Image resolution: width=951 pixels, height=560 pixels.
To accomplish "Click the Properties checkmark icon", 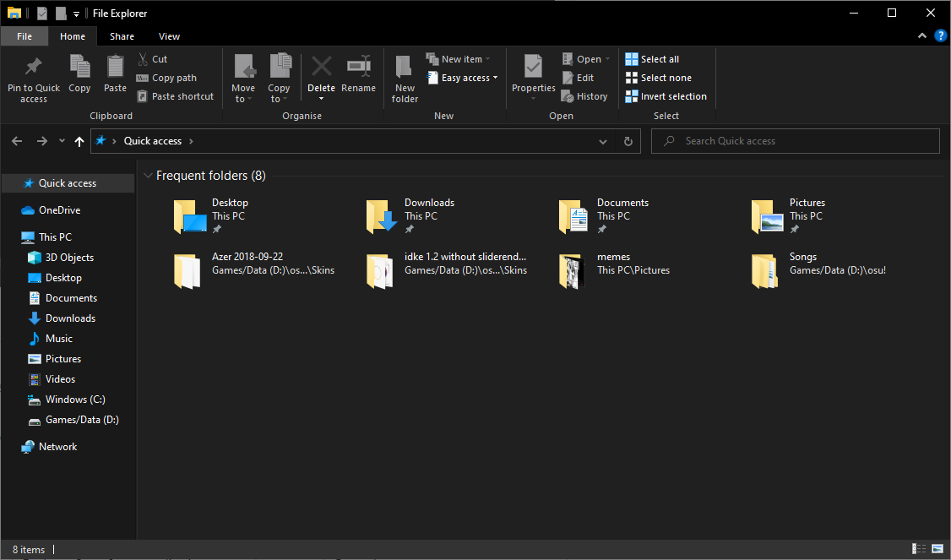I will click(x=533, y=67).
